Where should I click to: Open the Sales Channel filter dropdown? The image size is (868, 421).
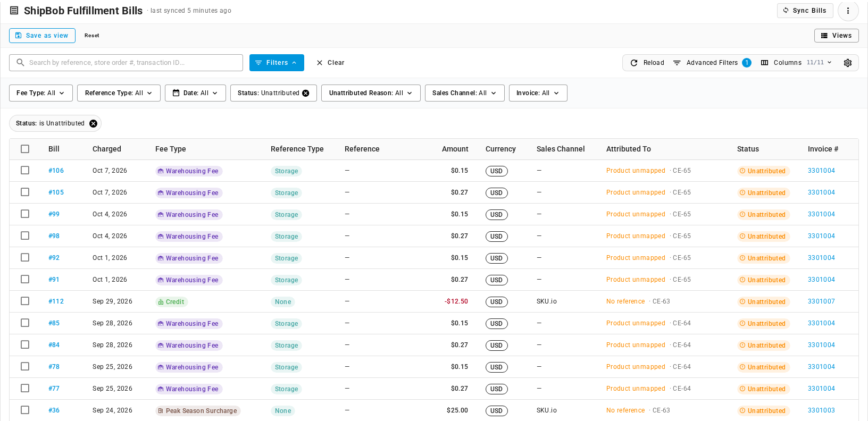tap(464, 93)
